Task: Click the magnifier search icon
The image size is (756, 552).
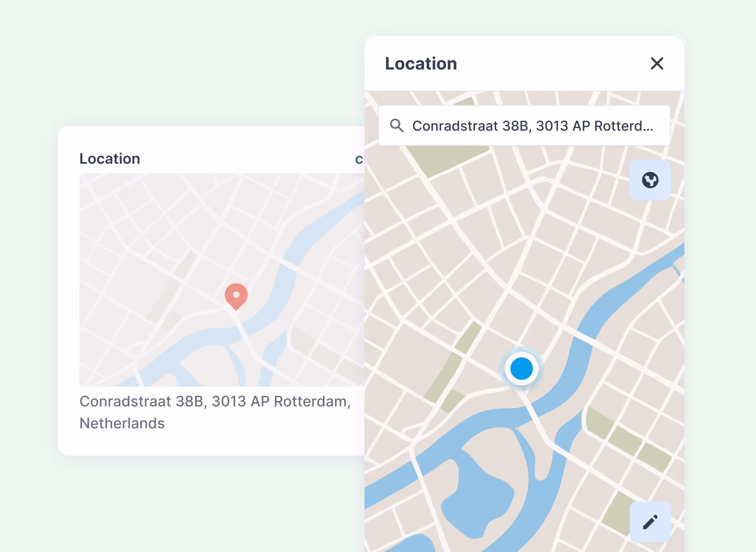Action: (x=396, y=126)
